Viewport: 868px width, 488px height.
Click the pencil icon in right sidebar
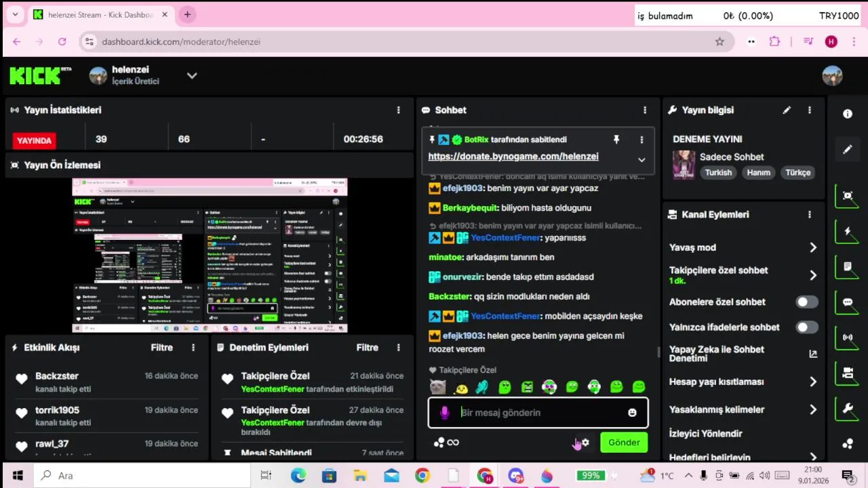(x=848, y=149)
